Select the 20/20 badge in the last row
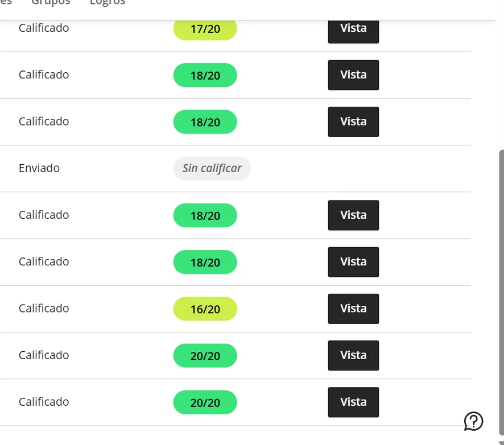Image resolution: width=504 pixels, height=445 pixels. tap(205, 402)
